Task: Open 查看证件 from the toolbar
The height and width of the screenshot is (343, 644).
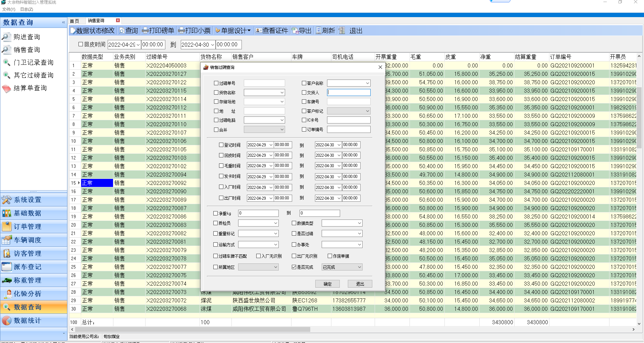Action: [272, 31]
